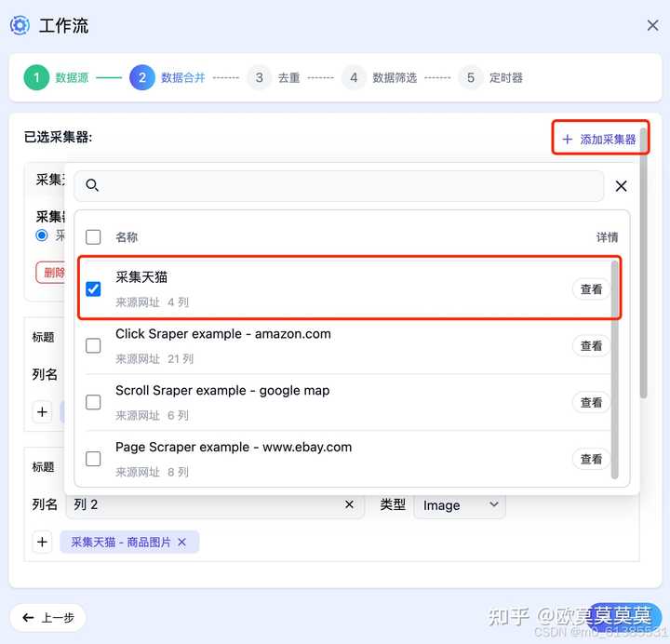Screen dimensions: 670x644
Task: Click the scraper list scrollbar
Action: click(614, 369)
